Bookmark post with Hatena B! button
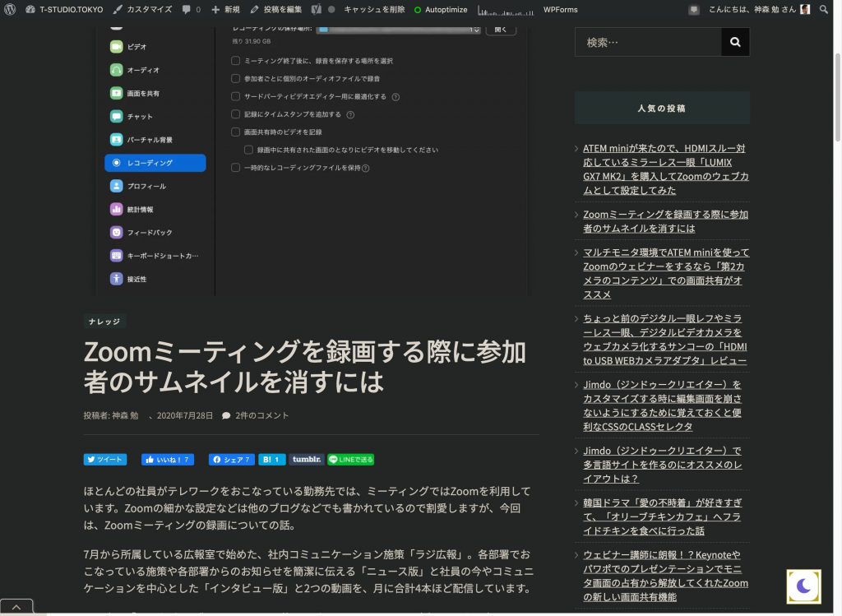This screenshot has width=842, height=616. tap(271, 459)
